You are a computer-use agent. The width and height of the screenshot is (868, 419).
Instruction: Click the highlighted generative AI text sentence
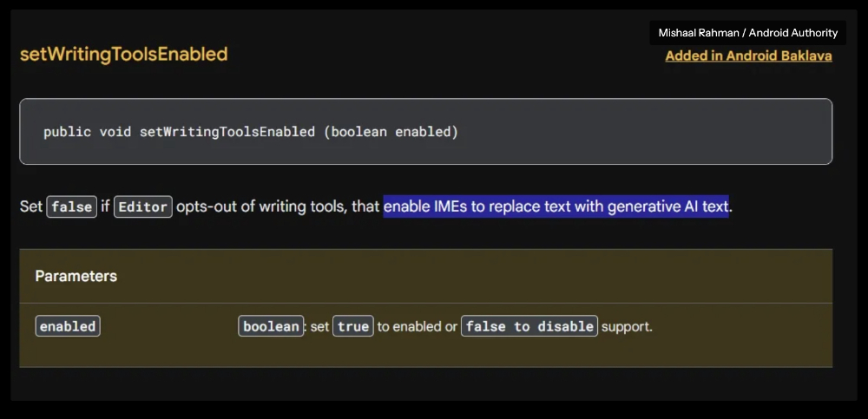(556, 206)
